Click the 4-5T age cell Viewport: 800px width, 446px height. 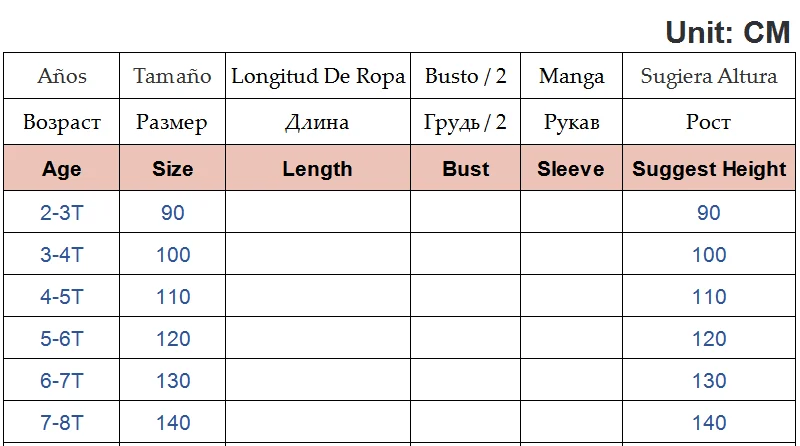(62, 296)
